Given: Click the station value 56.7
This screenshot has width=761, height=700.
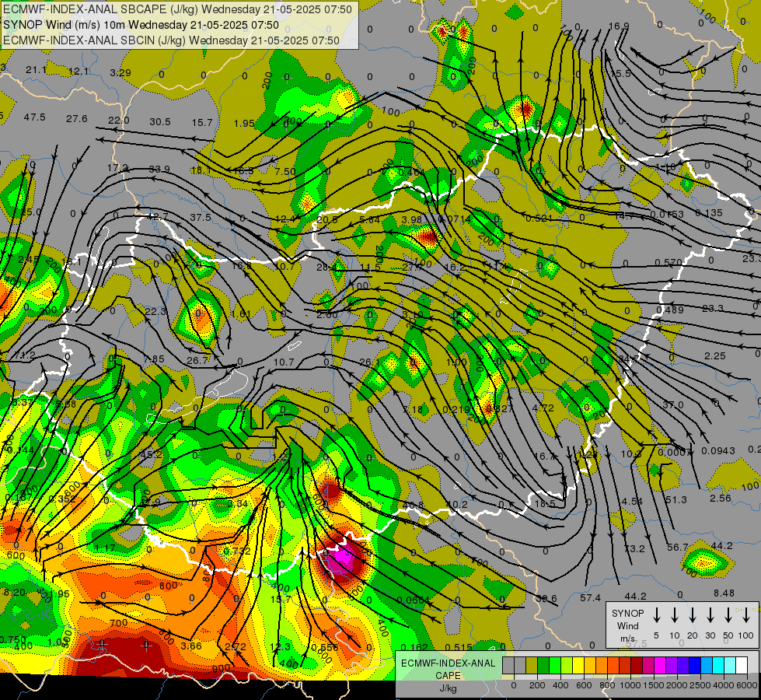Looking at the screenshot, I should (678, 547).
